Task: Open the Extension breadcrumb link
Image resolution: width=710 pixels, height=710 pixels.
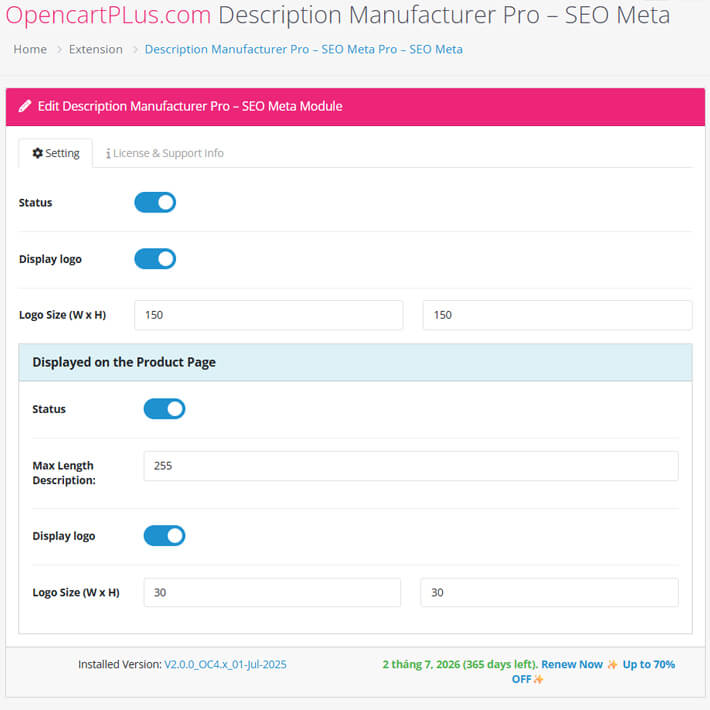Action: coord(96,49)
